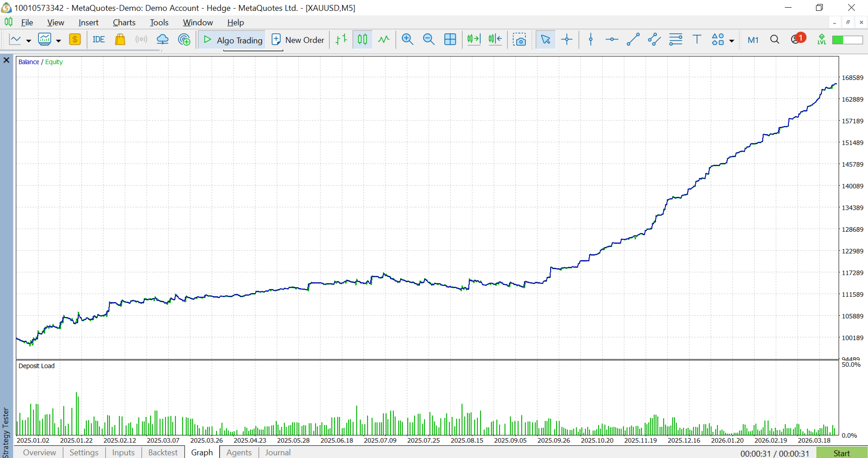Select the arrow cursor tool
This screenshot has width=868, height=458.
point(546,40)
